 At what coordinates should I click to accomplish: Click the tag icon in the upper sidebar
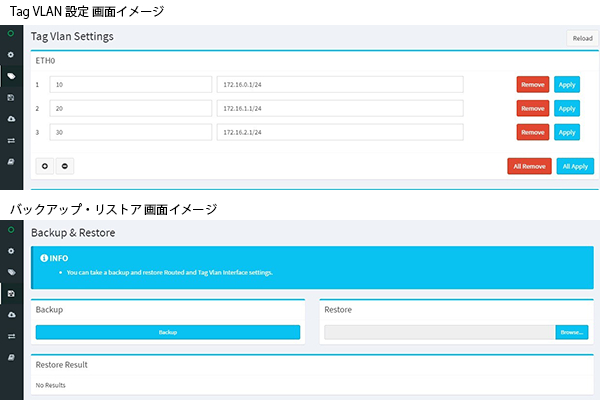click(x=11, y=75)
